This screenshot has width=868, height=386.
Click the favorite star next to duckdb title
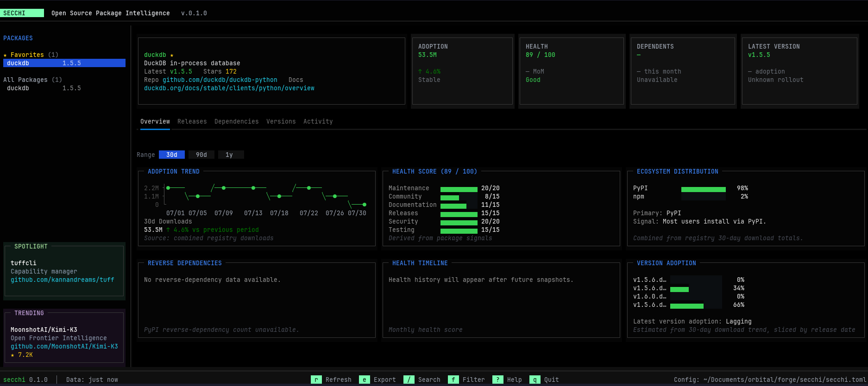point(172,55)
